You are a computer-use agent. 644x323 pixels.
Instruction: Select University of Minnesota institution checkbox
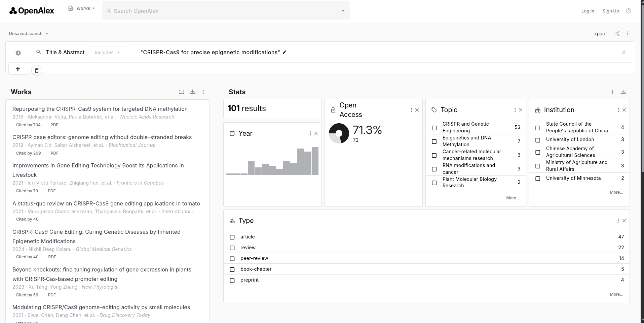[538, 179]
